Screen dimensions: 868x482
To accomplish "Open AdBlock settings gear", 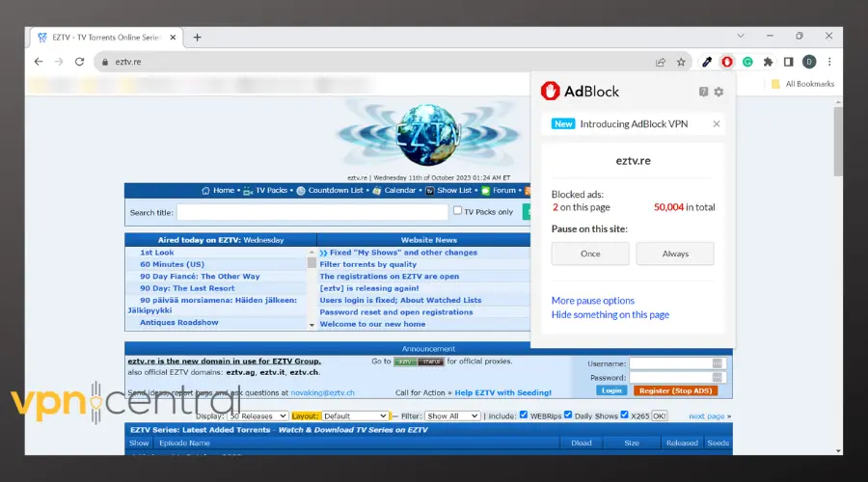I will 719,92.
